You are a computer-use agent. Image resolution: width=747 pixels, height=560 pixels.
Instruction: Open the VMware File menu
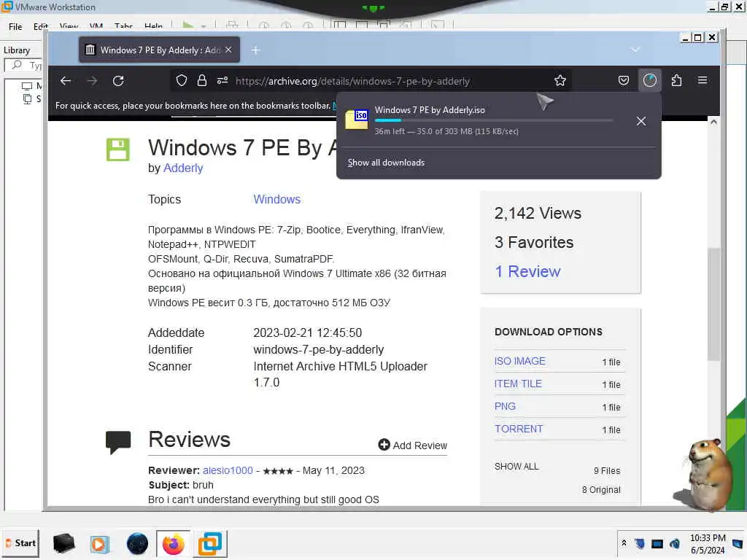pyautogui.click(x=15, y=27)
